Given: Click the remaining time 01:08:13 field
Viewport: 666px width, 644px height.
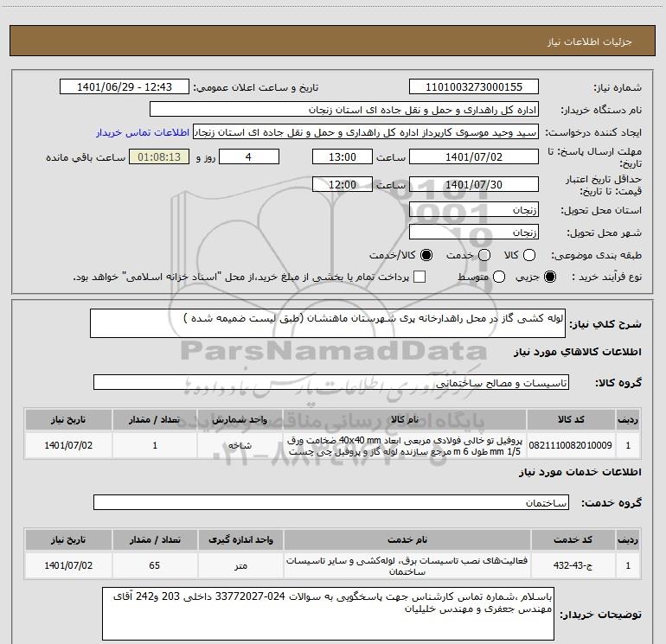Looking at the screenshot, I should point(159,156).
